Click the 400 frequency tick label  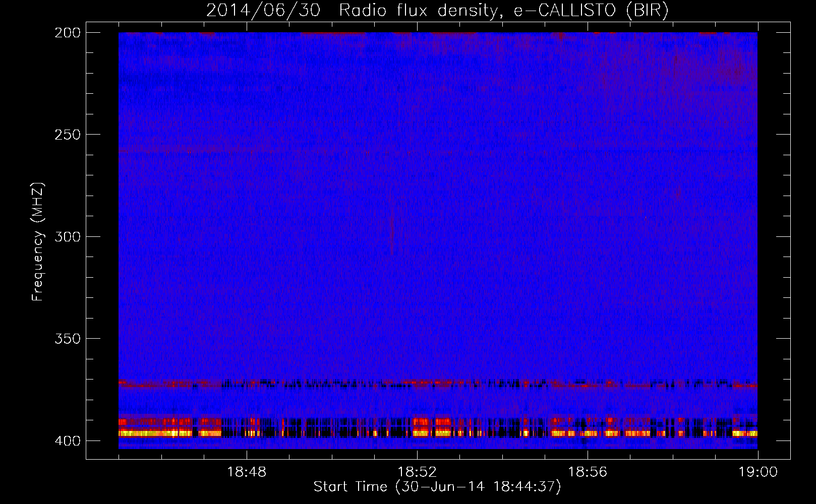[x=68, y=440]
